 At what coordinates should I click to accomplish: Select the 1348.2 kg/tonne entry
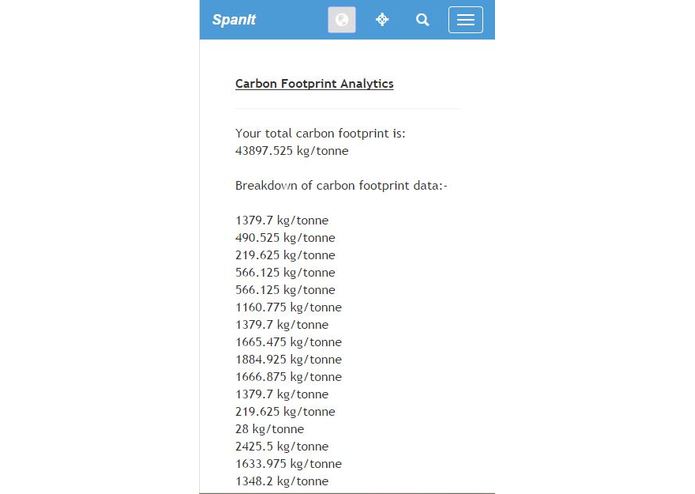282,481
